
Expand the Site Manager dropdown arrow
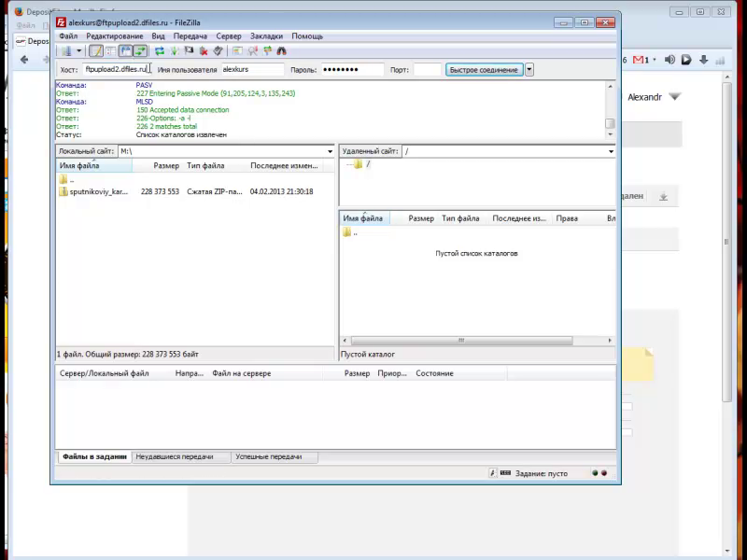tap(79, 51)
